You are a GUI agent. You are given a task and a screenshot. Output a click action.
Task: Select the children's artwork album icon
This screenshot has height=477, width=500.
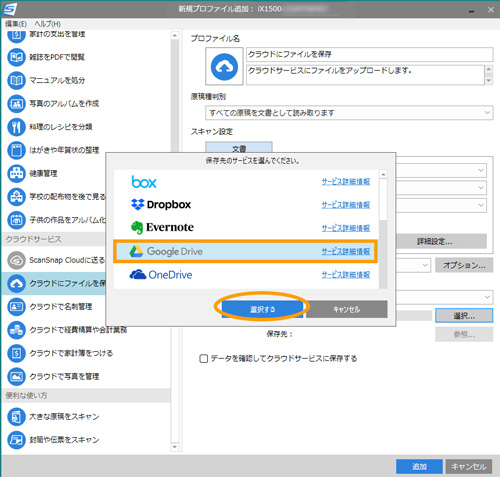click(x=16, y=220)
